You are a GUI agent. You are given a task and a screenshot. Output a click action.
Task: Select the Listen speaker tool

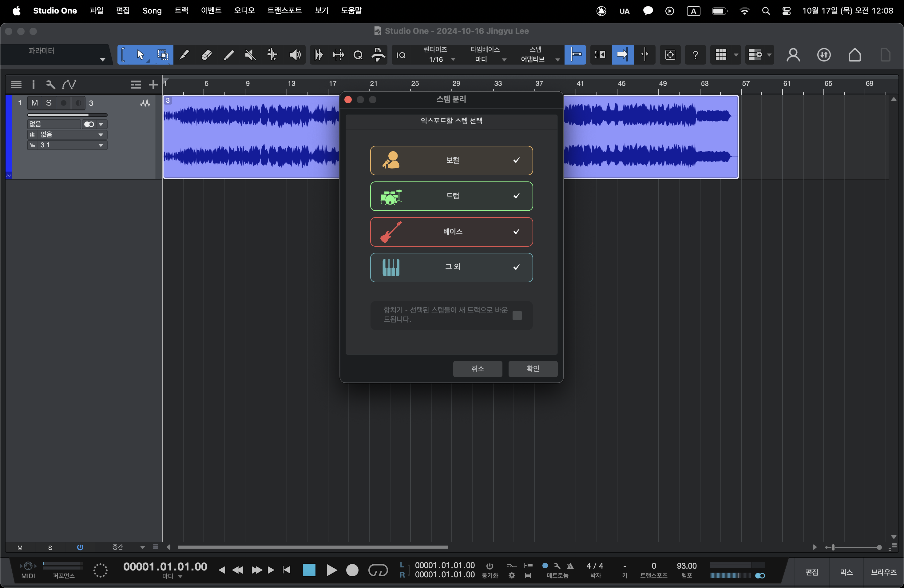[295, 55]
